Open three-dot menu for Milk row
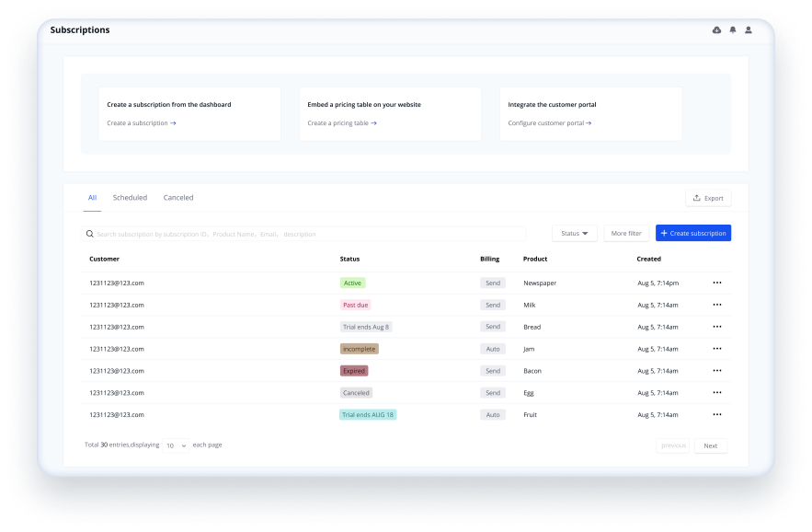812x532 pixels. (717, 305)
